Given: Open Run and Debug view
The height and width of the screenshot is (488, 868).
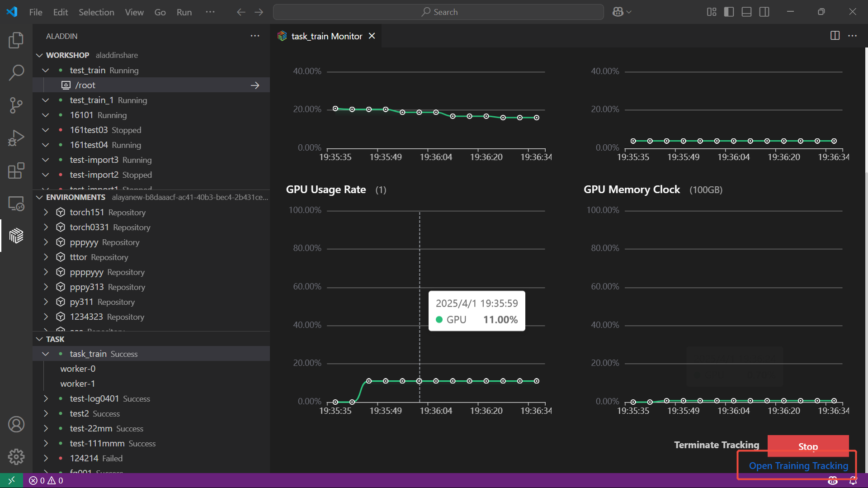Looking at the screenshot, I should click(x=16, y=138).
